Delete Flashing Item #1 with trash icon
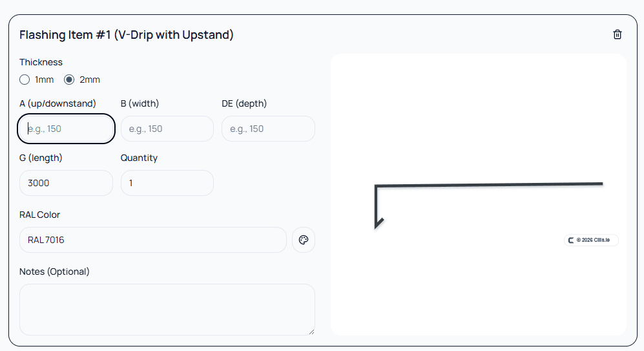644x351 pixels. tap(617, 35)
